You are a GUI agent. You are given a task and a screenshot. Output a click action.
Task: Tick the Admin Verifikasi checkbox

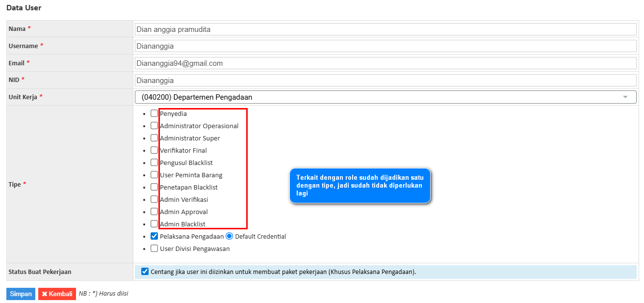point(154,199)
